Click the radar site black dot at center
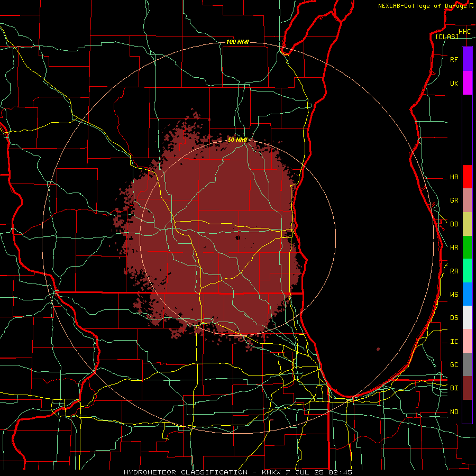This screenshot has width=476, height=476. click(x=237, y=237)
